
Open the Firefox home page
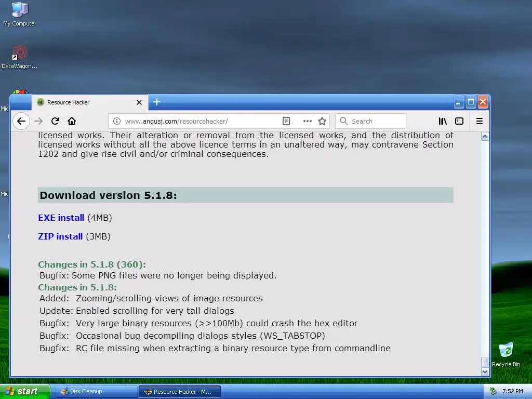coord(72,121)
